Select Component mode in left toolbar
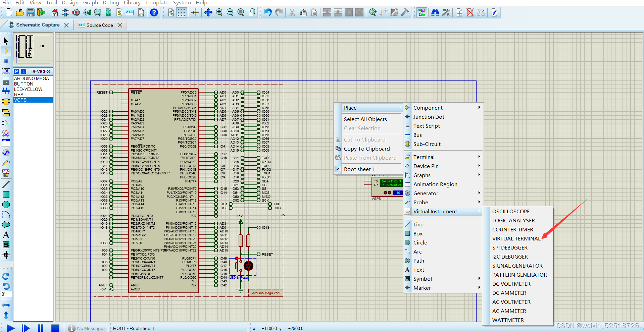Image resolution: width=644 pixels, height=332 pixels. 6,51
